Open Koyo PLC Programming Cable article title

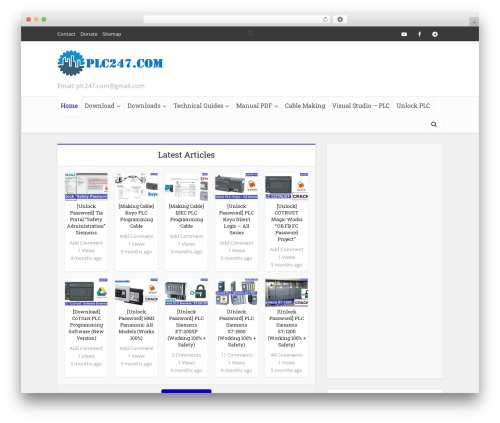click(x=136, y=216)
